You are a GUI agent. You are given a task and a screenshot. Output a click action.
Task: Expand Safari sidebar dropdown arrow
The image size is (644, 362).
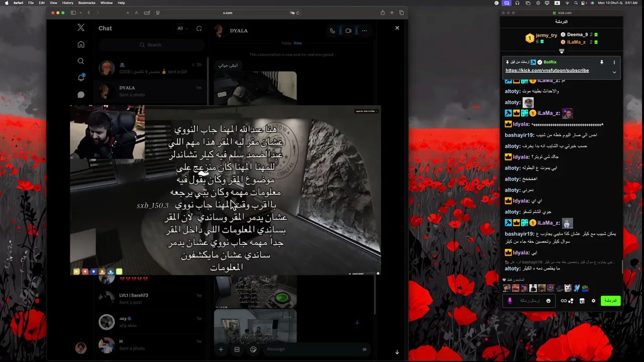tap(79, 13)
